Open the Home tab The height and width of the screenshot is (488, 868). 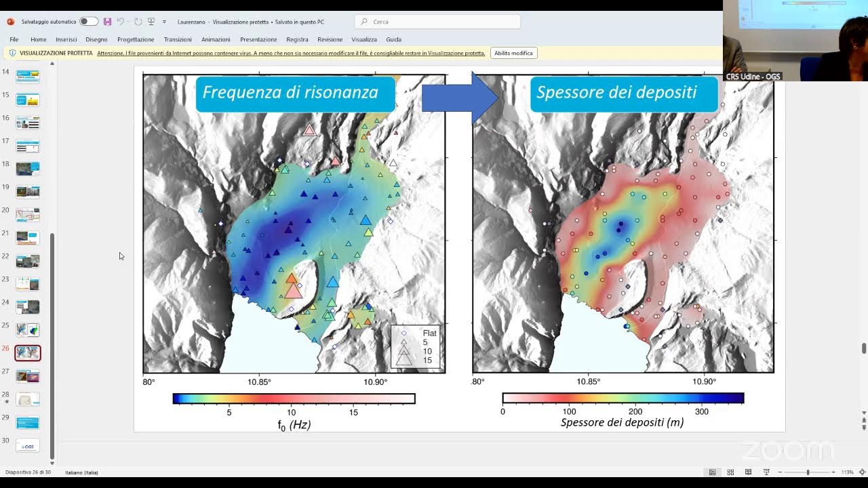pyautogui.click(x=38, y=39)
